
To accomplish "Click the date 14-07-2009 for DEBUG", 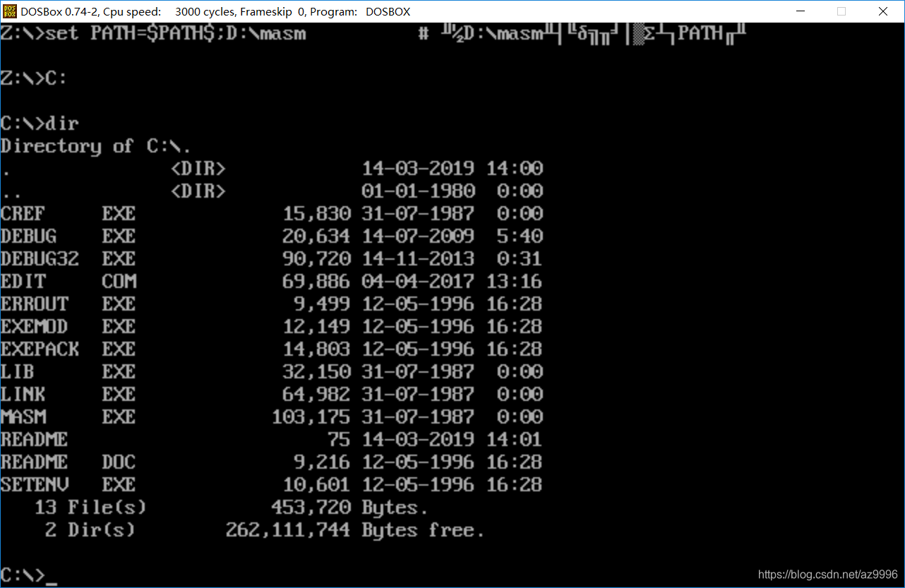I will (x=418, y=236).
